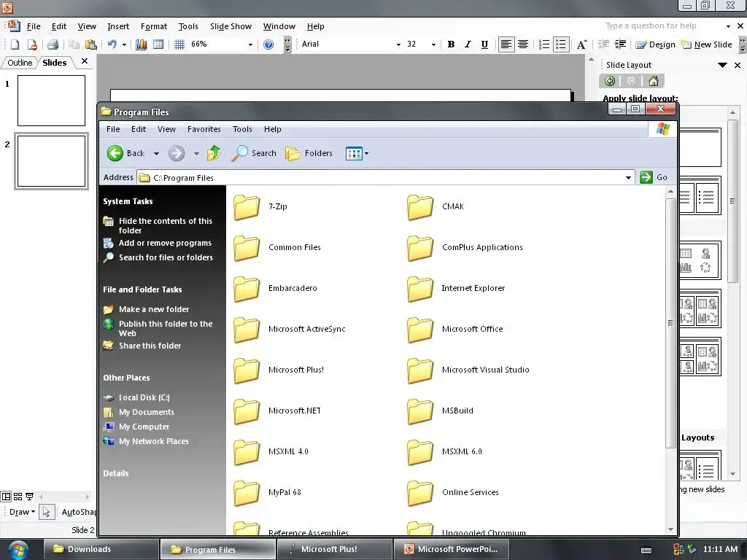Click New Slide button in PowerPoint
Image resolution: width=747 pixels, height=560 pixels.
pos(706,44)
